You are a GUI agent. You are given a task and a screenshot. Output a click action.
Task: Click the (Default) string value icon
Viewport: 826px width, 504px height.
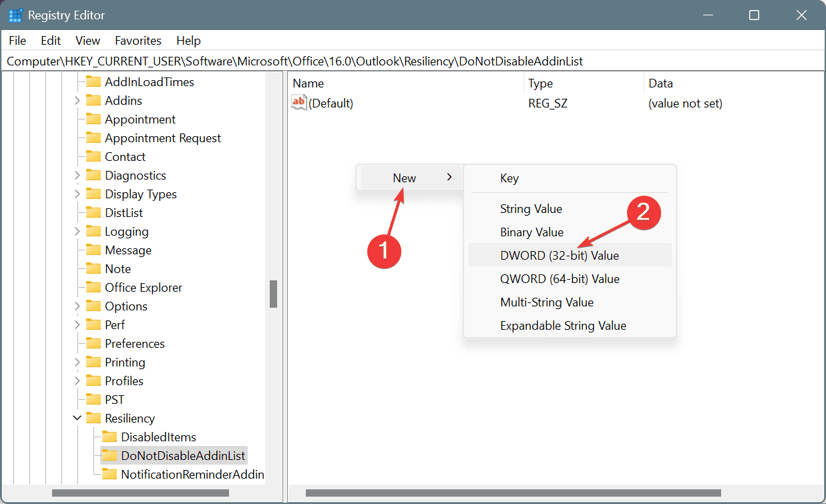(299, 103)
